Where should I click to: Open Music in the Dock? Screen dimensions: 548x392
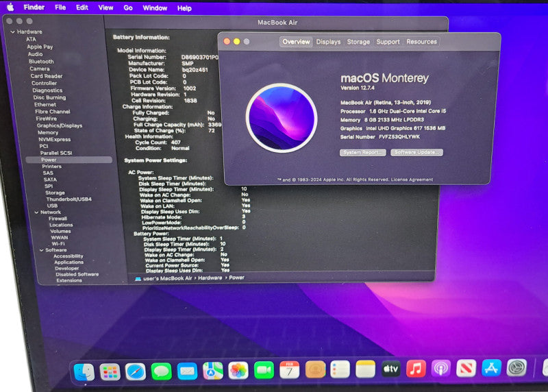tap(416, 369)
